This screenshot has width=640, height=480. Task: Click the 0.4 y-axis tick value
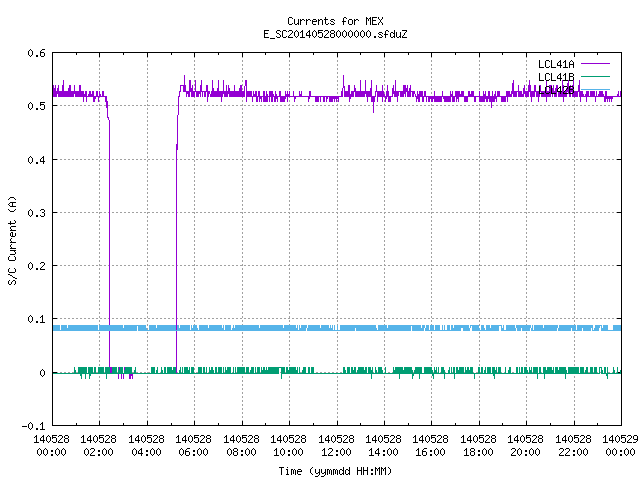pos(36,160)
